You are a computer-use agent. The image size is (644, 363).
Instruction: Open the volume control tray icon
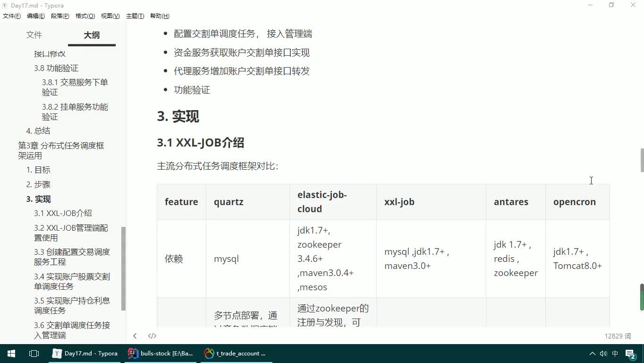[x=603, y=353]
